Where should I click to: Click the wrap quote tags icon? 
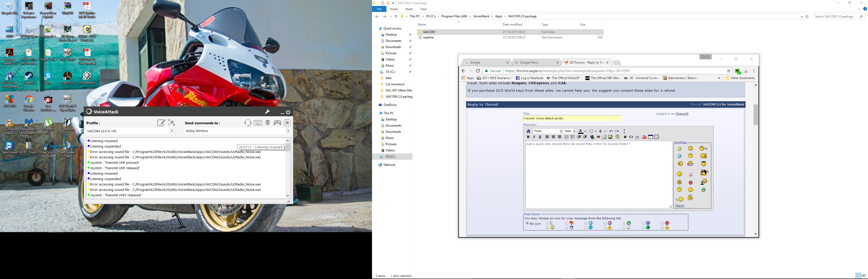click(618, 137)
